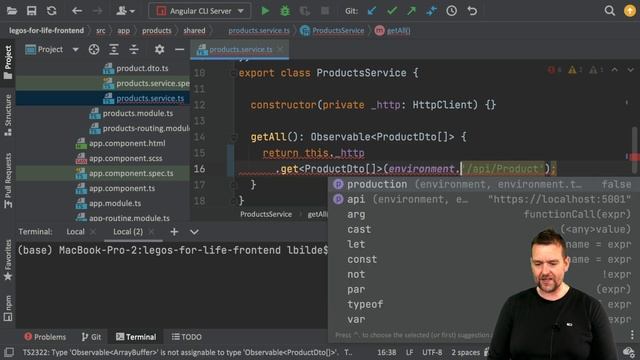Open the Problems tool window
Viewport: 640px width, 360px height.
click(x=45, y=337)
